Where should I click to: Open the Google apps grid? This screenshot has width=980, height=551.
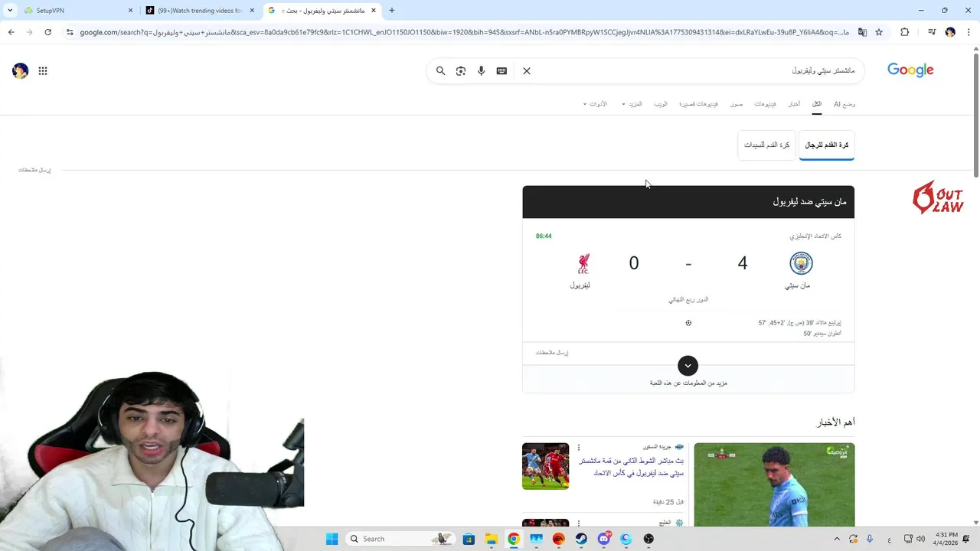[x=43, y=70]
